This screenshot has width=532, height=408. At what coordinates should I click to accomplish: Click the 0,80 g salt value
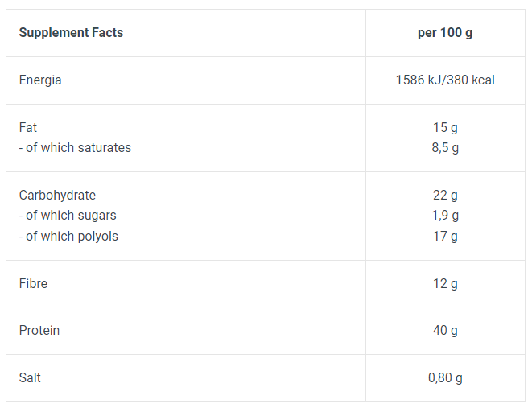(445, 378)
